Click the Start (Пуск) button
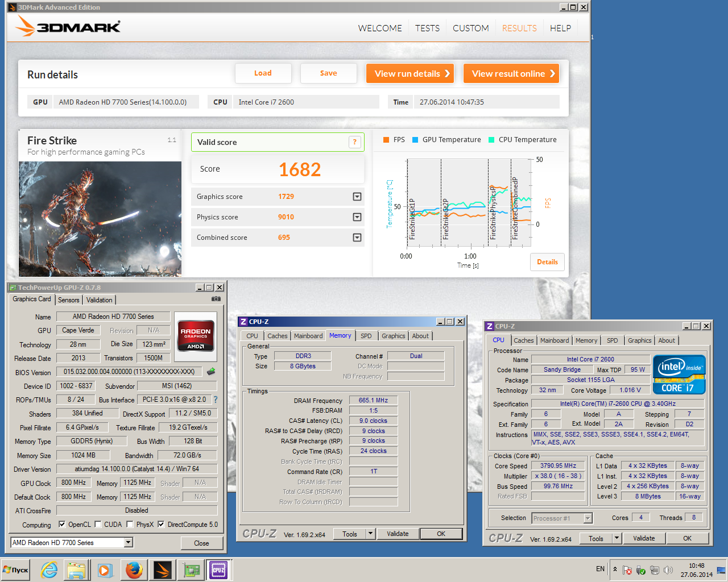The width and height of the screenshot is (728, 582). [16, 570]
